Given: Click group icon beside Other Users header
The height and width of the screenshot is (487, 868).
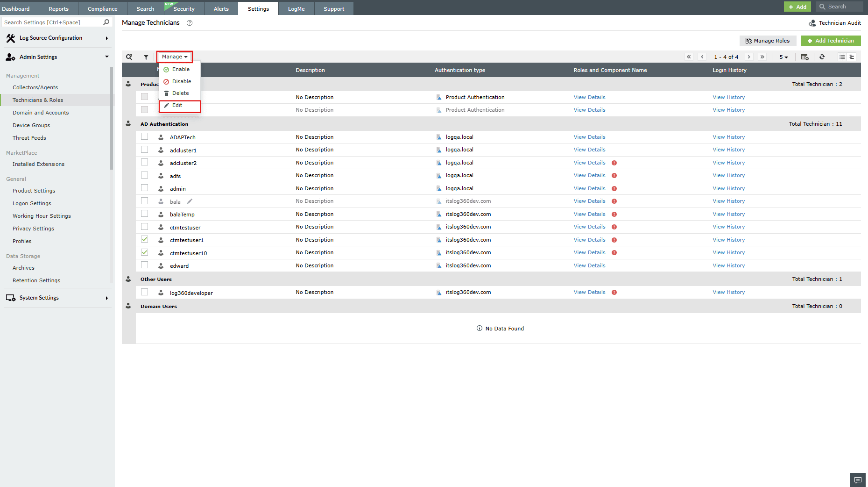Looking at the screenshot, I should (x=128, y=279).
